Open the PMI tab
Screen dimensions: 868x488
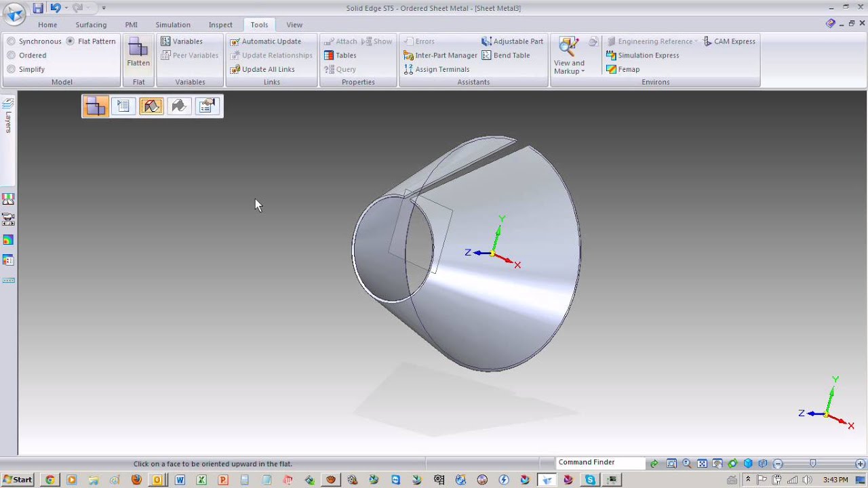pyautogui.click(x=131, y=24)
